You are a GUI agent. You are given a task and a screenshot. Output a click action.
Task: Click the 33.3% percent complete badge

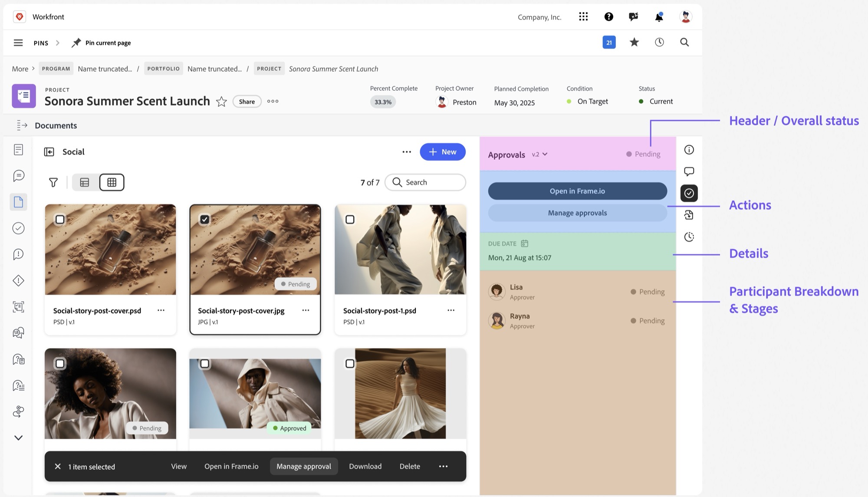pyautogui.click(x=383, y=102)
